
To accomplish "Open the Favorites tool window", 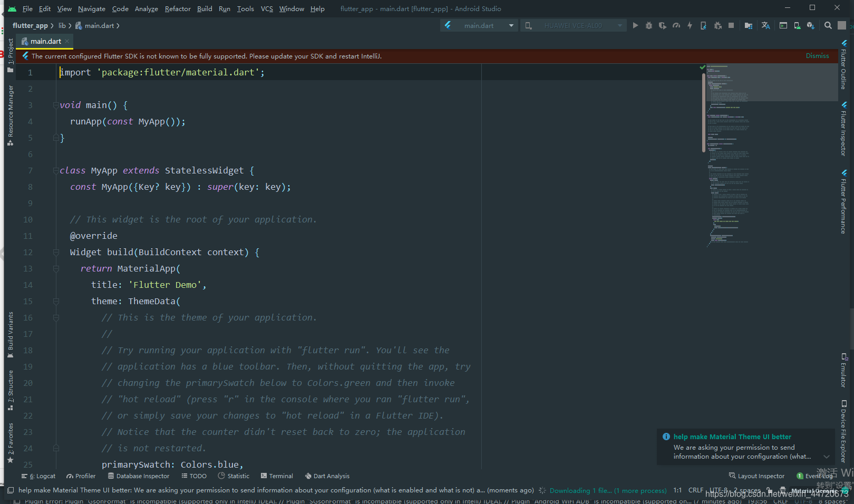I will click(x=10, y=443).
